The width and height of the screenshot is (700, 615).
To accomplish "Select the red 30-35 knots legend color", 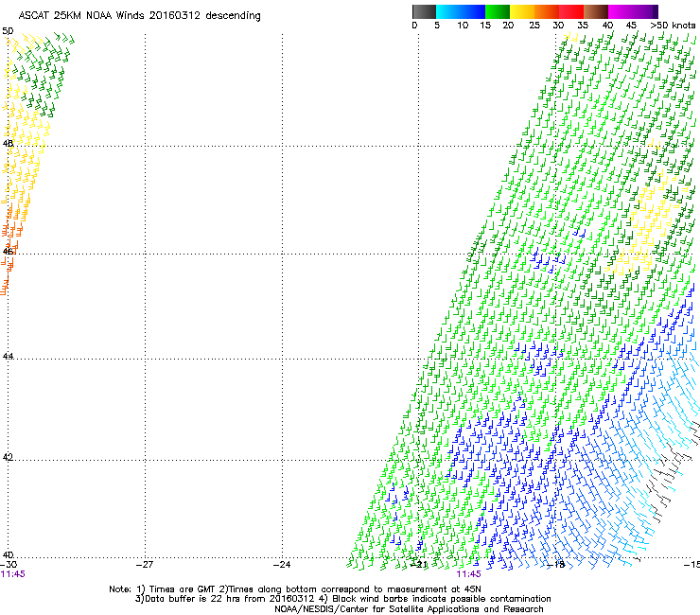I will tap(571, 11).
